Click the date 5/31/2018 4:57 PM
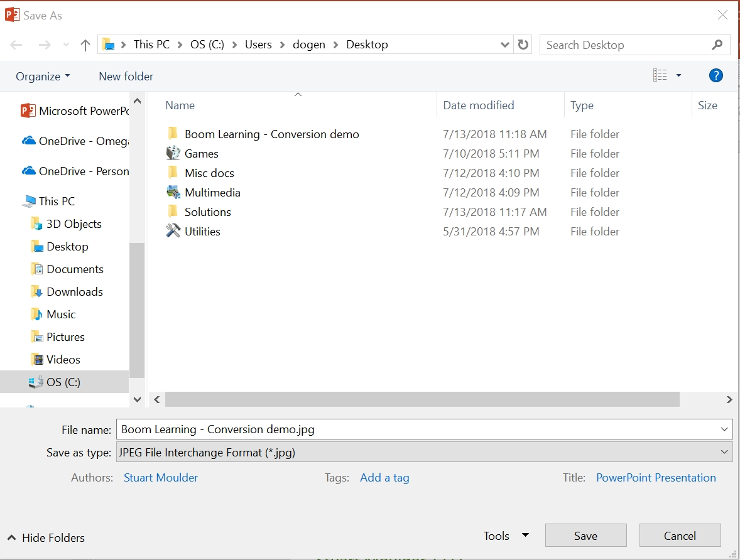Image resolution: width=740 pixels, height=560 pixels. [x=491, y=232]
